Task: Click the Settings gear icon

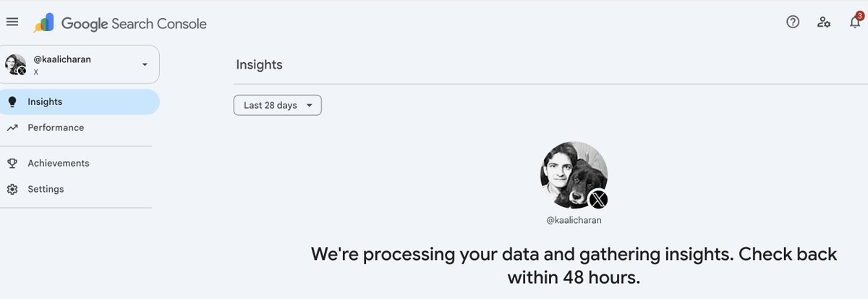Action: 12,190
